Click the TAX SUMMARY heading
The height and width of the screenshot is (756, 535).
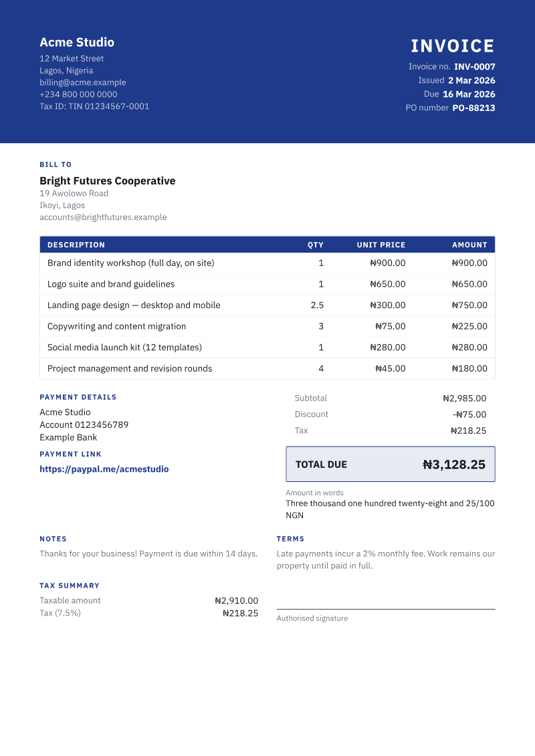tap(70, 586)
